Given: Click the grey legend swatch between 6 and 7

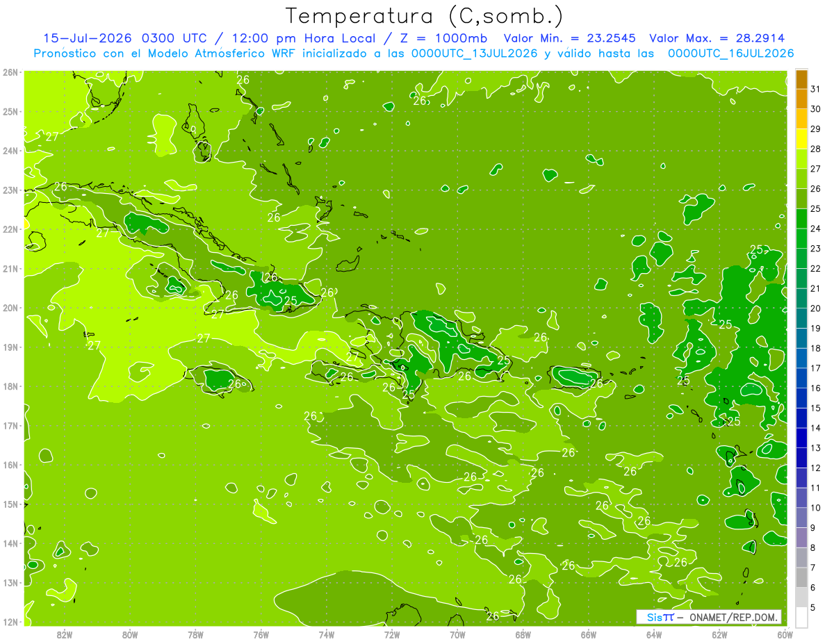Looking at the screenshot, I should pyautogui.click(x=802, y=577).
